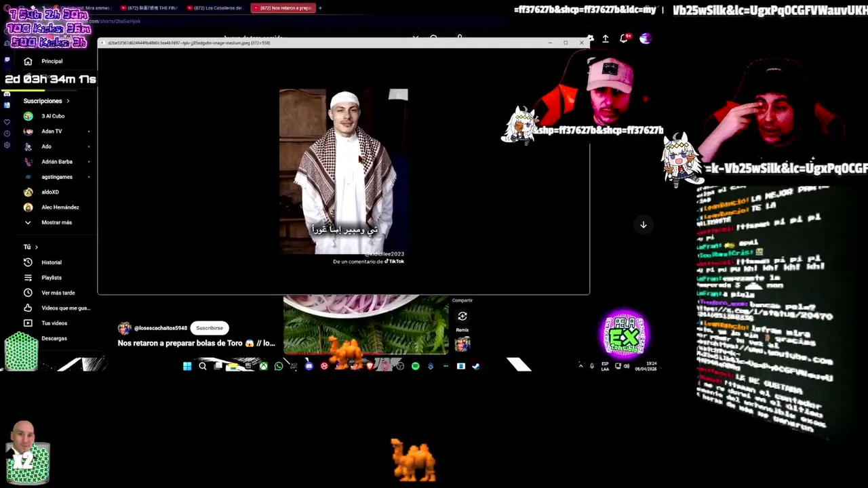Click the image viewer's jpeg title

(189, 43)
